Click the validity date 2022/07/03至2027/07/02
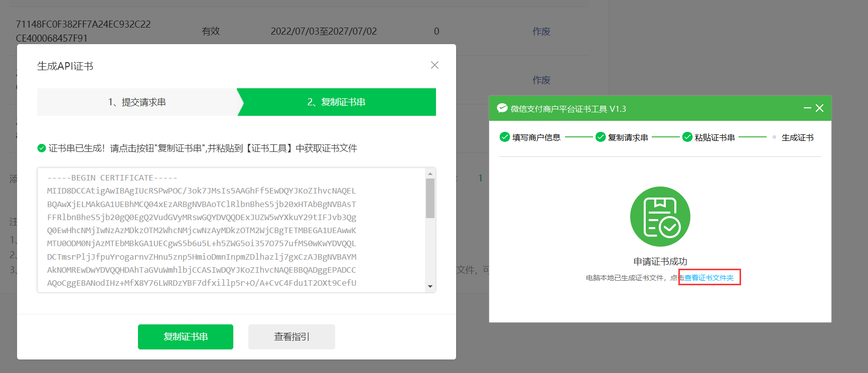This screenshot has width=868, height=373. pyautogui.click(x=324, y=32)
